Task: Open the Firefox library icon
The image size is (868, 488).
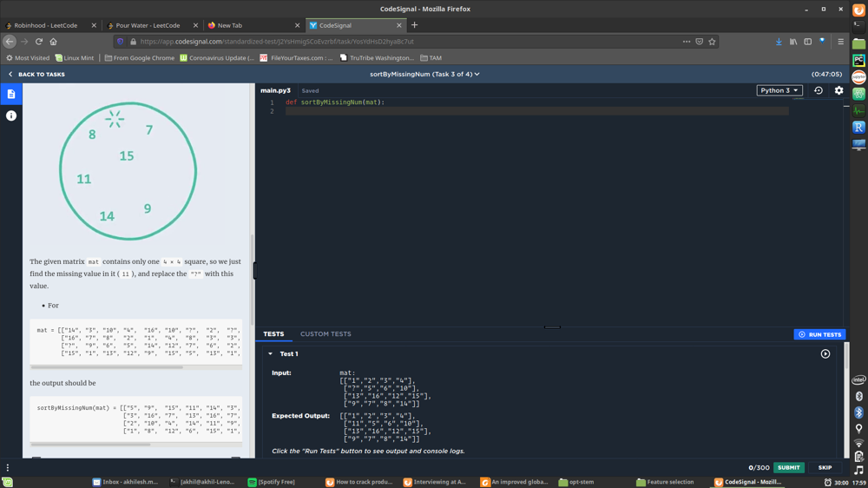Action: (793, 42)
